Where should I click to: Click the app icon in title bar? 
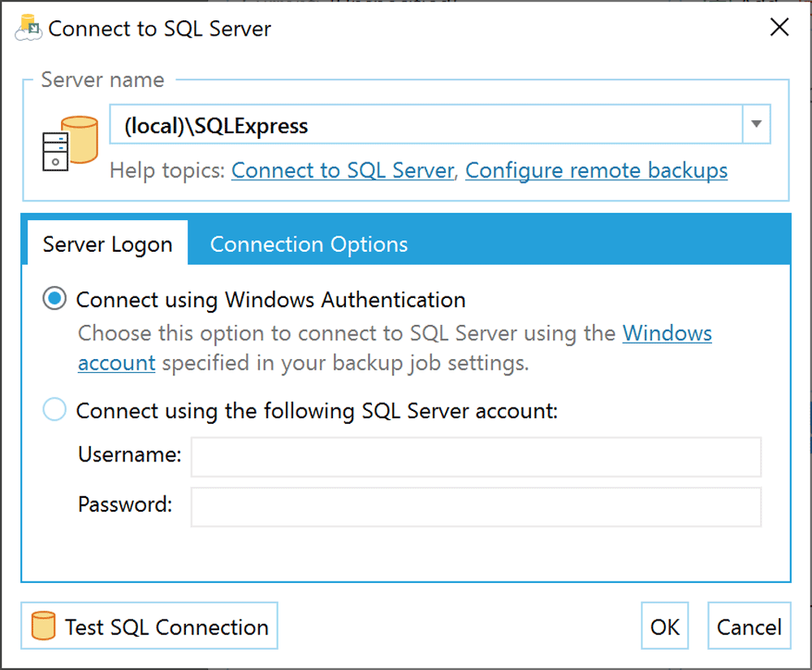[x=28, y=28]
